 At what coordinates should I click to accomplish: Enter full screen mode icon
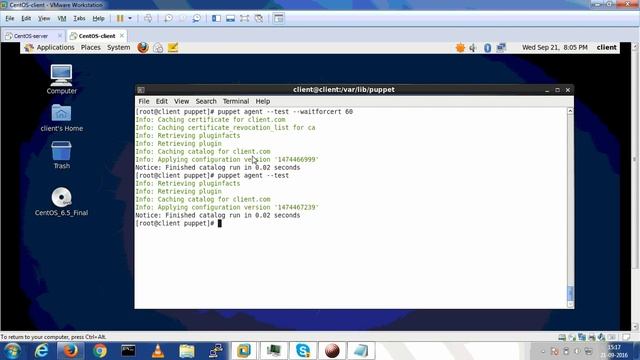(x=244, y=18)
